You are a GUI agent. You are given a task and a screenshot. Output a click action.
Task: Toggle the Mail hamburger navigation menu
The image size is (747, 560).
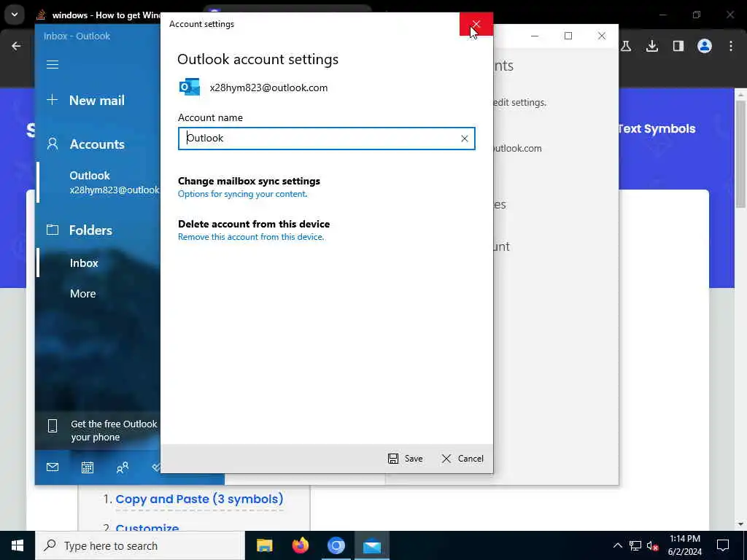53,64
